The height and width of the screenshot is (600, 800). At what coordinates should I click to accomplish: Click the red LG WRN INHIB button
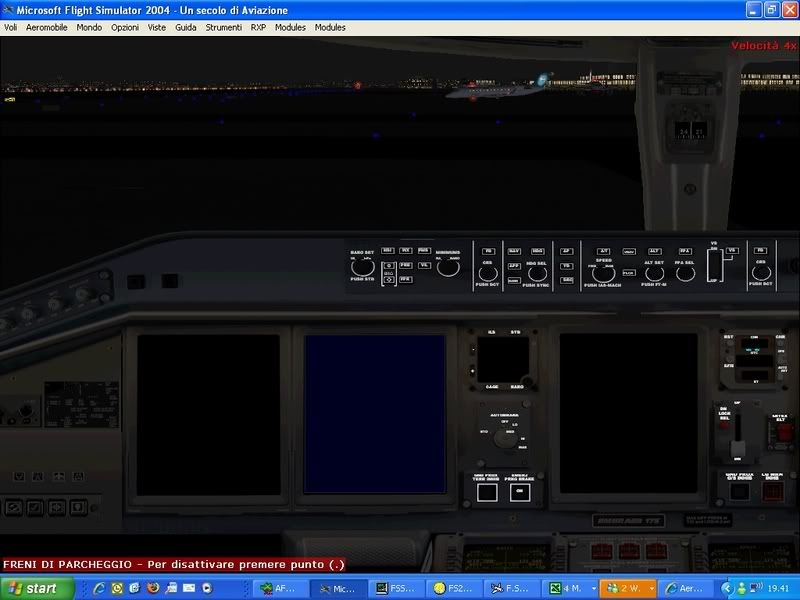(x=772, y=492)
